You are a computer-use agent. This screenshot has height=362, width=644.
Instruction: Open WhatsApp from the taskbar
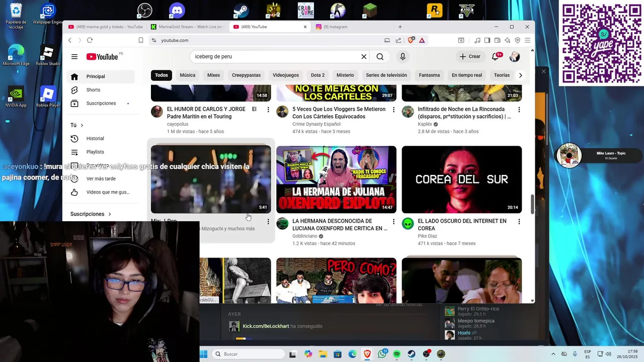382,354
